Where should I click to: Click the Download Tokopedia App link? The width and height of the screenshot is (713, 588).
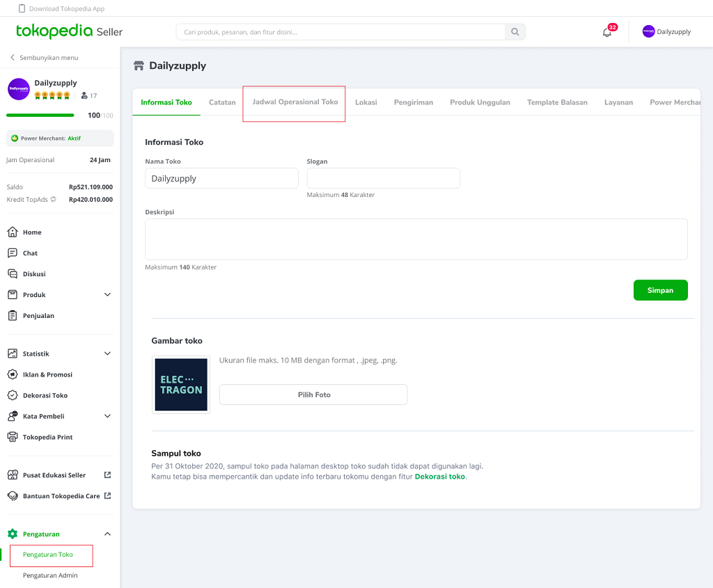coord(67,8)
